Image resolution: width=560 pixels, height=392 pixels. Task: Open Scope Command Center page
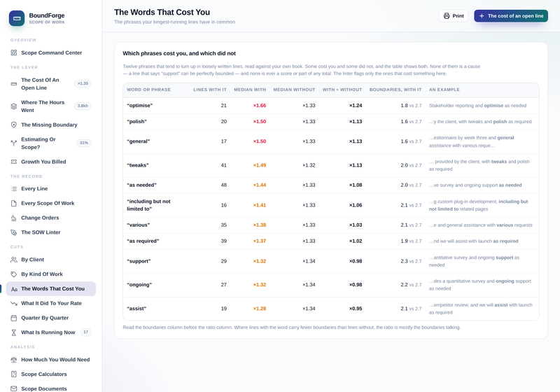coord(50,52)
